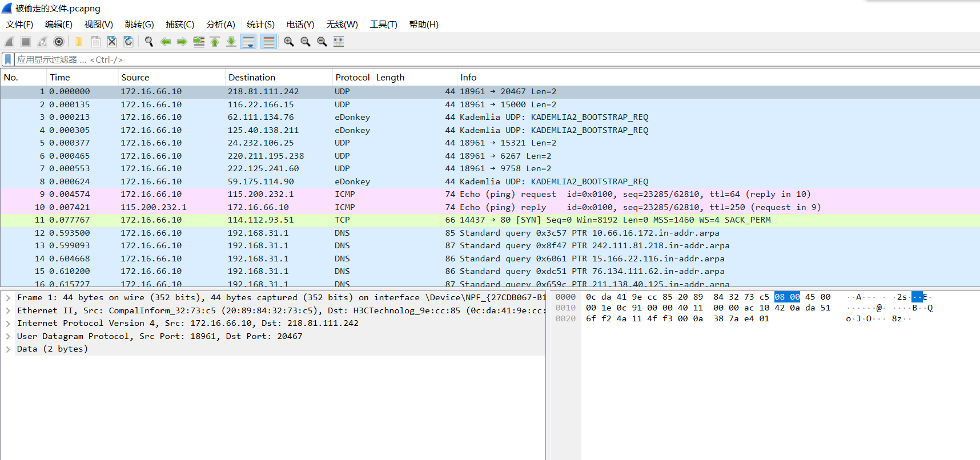Sort by Length column header
Image resolution: width=980 pixels, height=460 pixels.
pyautogui.click(x=415, y=78)
